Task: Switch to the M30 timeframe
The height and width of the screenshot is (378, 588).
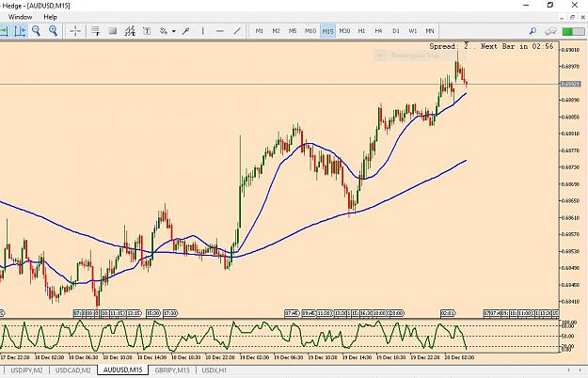Action: (344, 31)
